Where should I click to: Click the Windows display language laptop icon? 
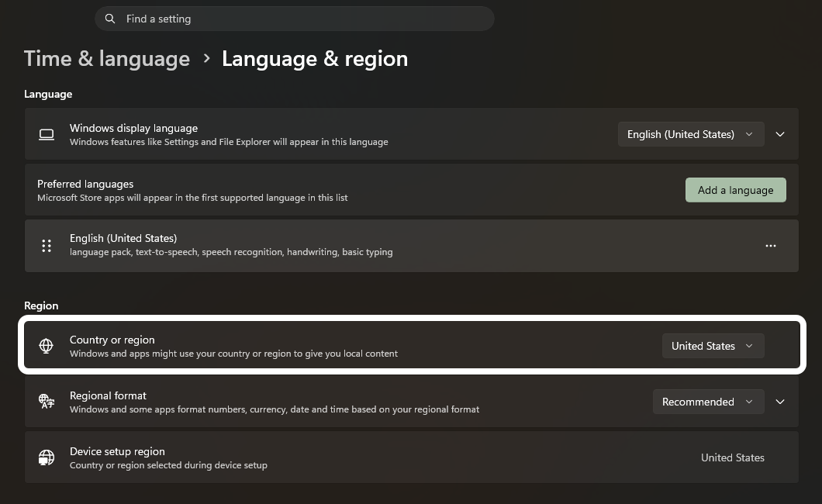[47, 134]
